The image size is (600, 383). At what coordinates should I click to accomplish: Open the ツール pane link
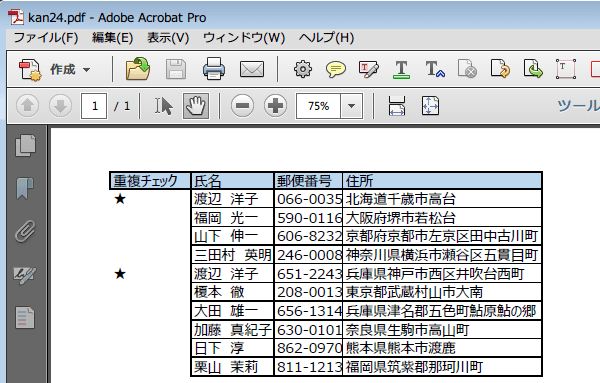point(579,106)
